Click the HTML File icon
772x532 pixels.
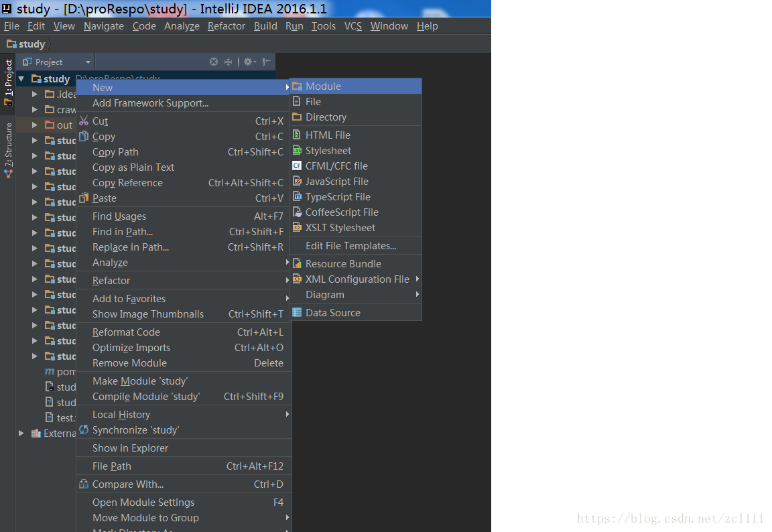point(296,135)
